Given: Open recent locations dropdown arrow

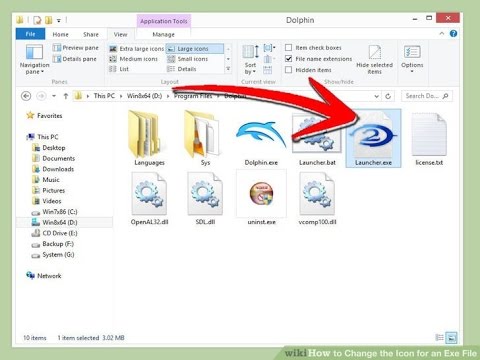Looking at the screenshot, I should click(x=54, y=96).
